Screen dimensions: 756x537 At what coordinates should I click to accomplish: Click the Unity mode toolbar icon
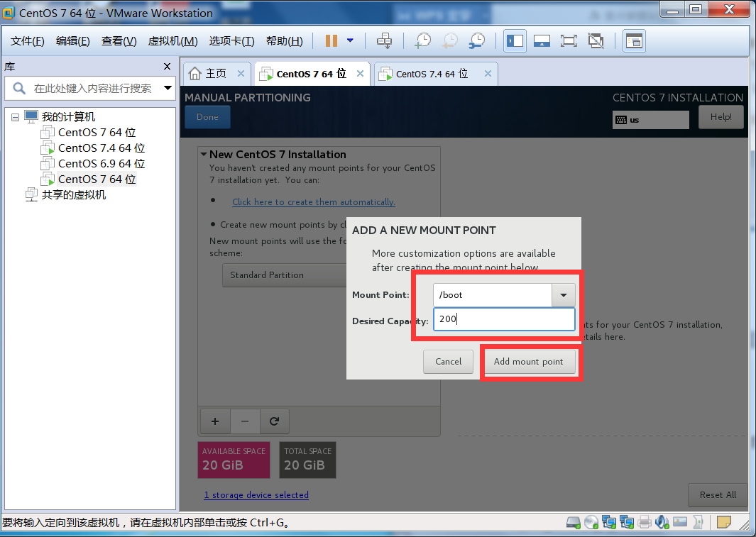point(596,41)
